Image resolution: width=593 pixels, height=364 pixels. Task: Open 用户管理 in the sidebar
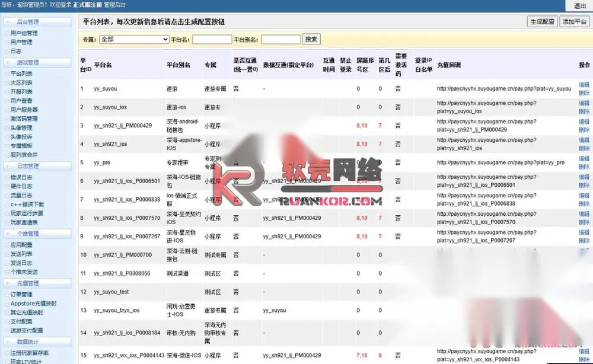[x=21, y=42]
